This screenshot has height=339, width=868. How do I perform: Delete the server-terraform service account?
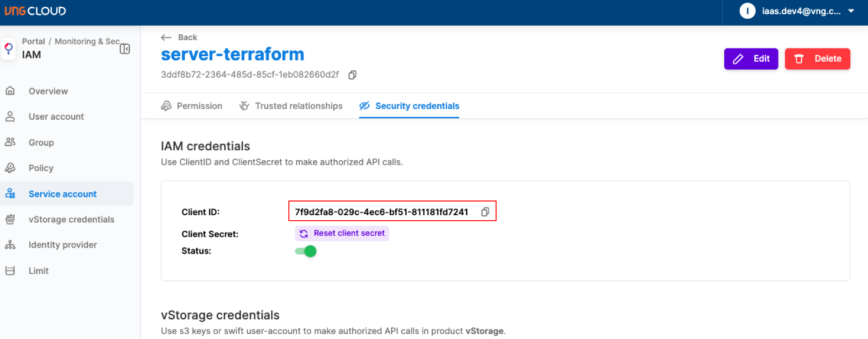point(817,59)
